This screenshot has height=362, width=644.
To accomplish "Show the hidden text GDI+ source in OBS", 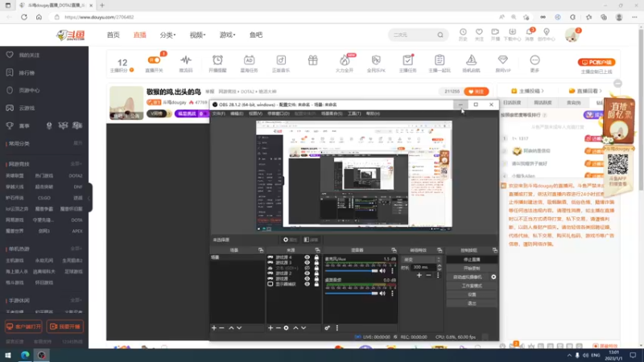I will pos(307,268).
